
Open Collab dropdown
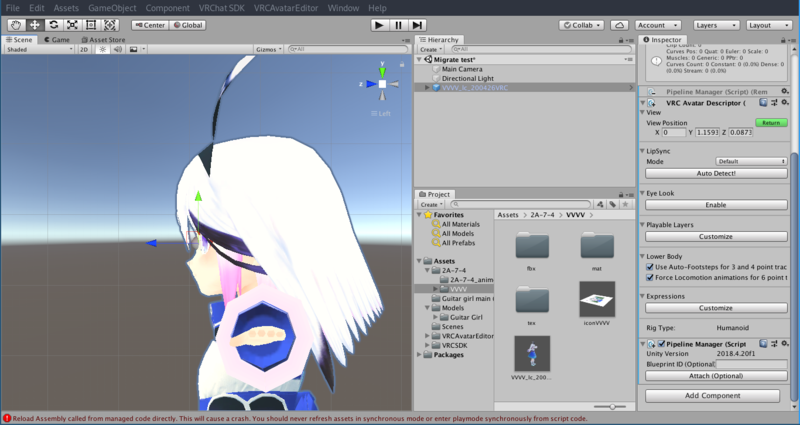(582, 25)
